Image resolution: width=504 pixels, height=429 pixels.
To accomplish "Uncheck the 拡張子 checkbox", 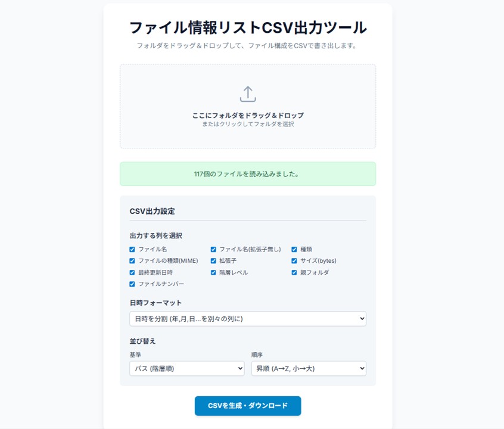I will 213,261.
